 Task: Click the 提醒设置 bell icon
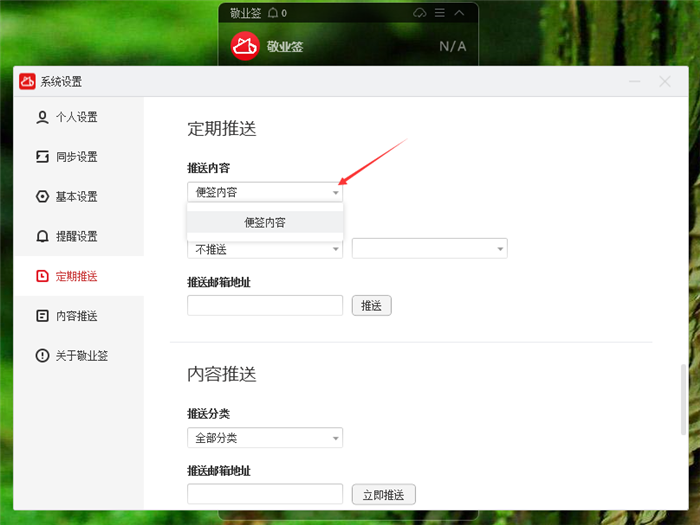(x=42, y=236)
